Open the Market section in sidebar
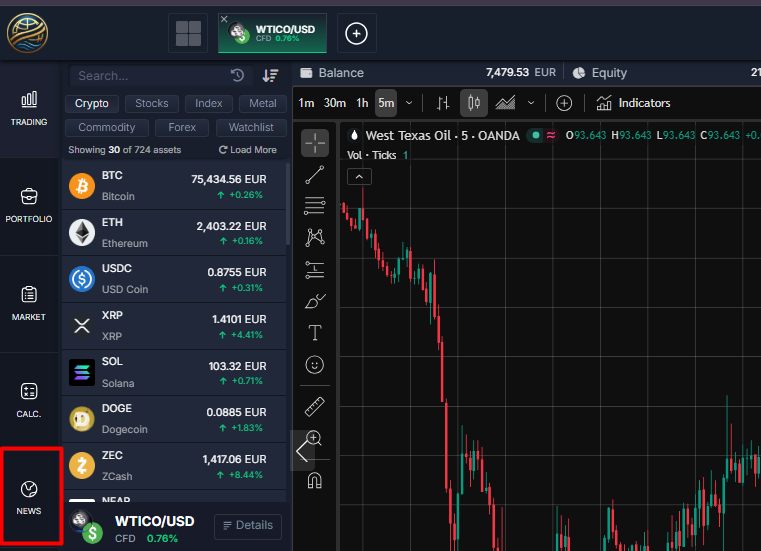This screenshot has width=761, height=551. [x=29, y=304]
